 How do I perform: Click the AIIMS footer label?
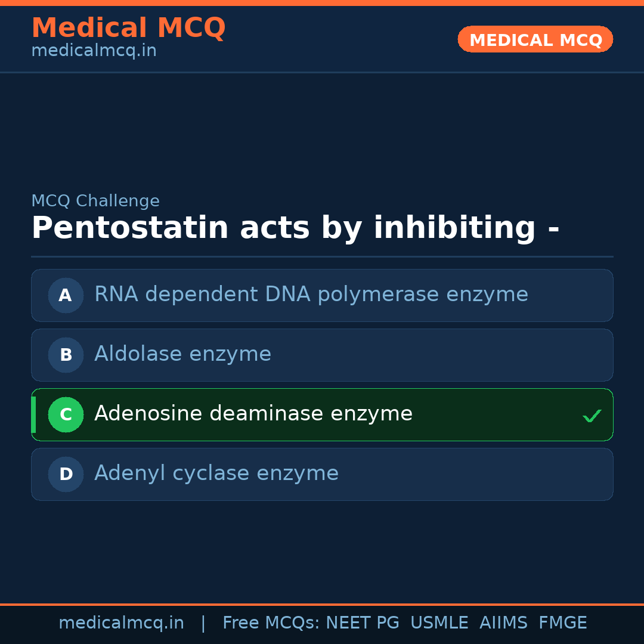(x=503, y=623)
